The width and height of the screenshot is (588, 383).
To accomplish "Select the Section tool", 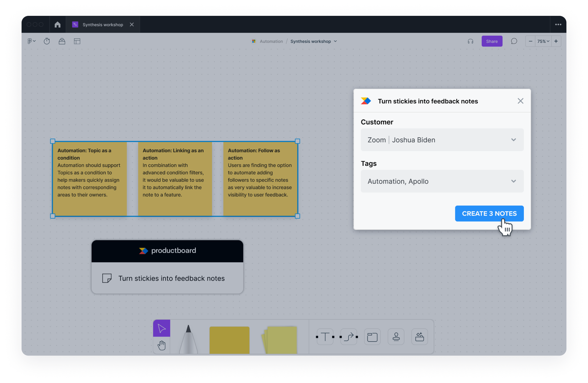I will pos(372,337).
